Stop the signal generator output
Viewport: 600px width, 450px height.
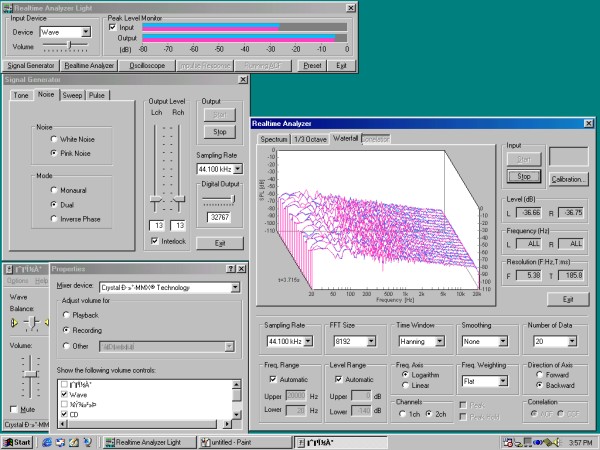(x=220, y=132)
